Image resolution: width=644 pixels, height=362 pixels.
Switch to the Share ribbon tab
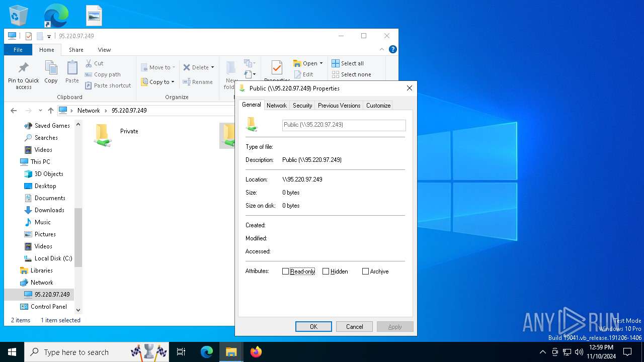click(x=76, y=50)
